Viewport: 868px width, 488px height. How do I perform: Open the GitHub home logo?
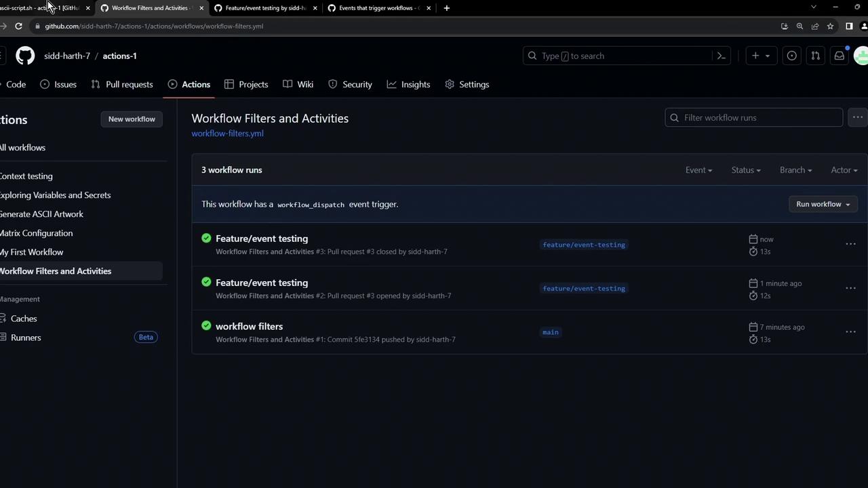point(25,56)
